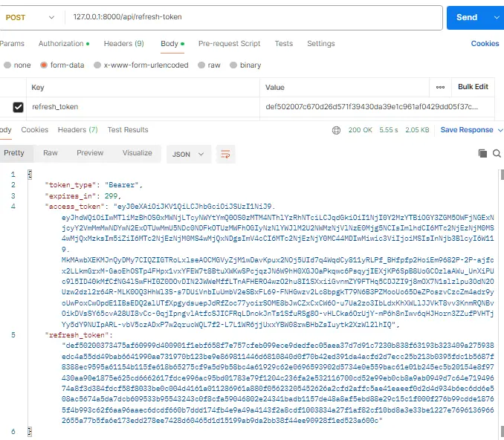
Task: Click the Key column header
Action: tap(38, 88)
